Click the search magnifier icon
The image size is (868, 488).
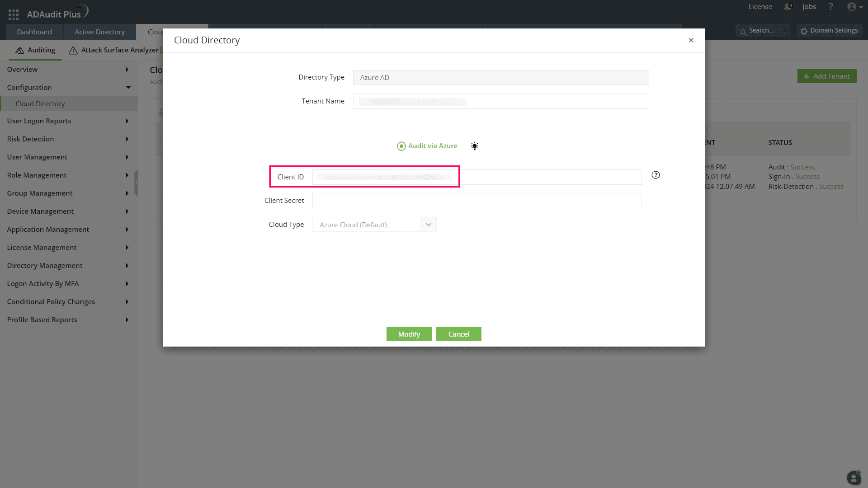coord(743,30)
